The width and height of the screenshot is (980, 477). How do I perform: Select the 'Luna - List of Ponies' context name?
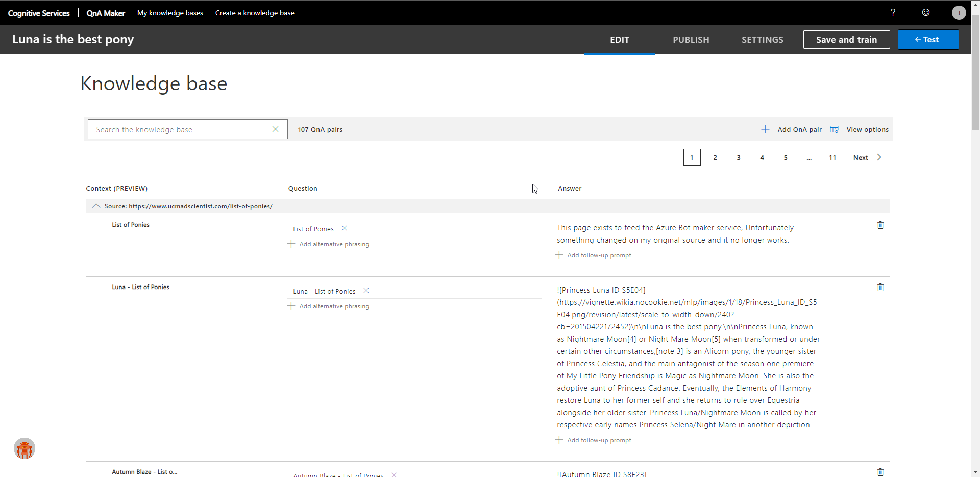pyautogui.click(x=140, y=287)
